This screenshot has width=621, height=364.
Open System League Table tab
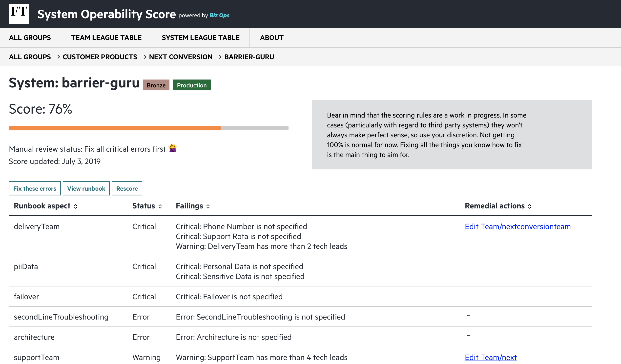201,38
